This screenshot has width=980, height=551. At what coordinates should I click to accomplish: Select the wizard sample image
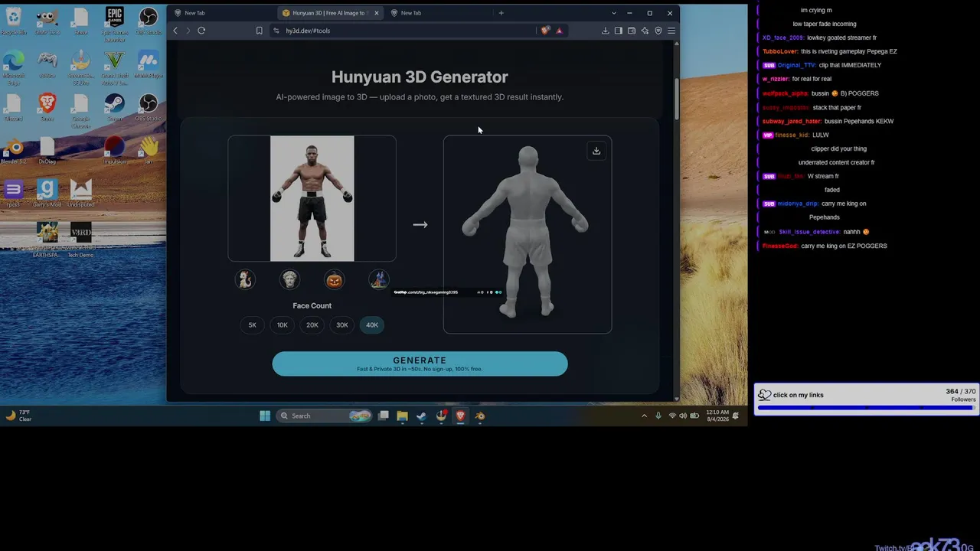click(x=379, y=280)
